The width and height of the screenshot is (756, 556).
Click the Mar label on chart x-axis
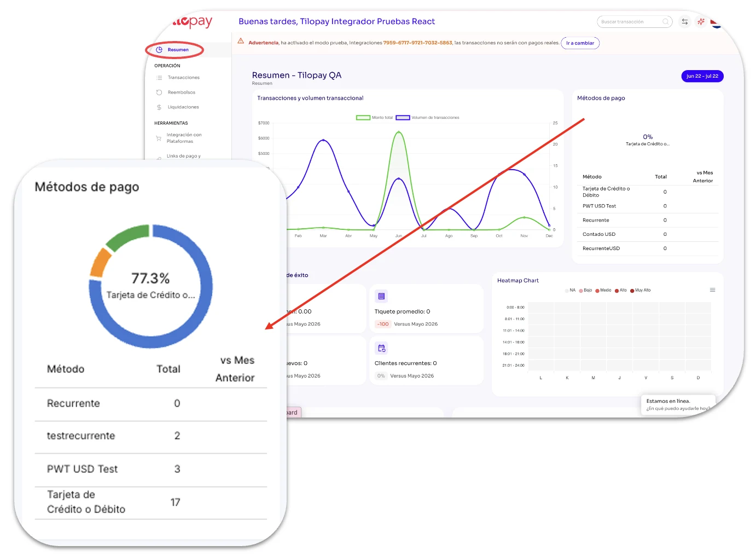(x=323, y=236)
